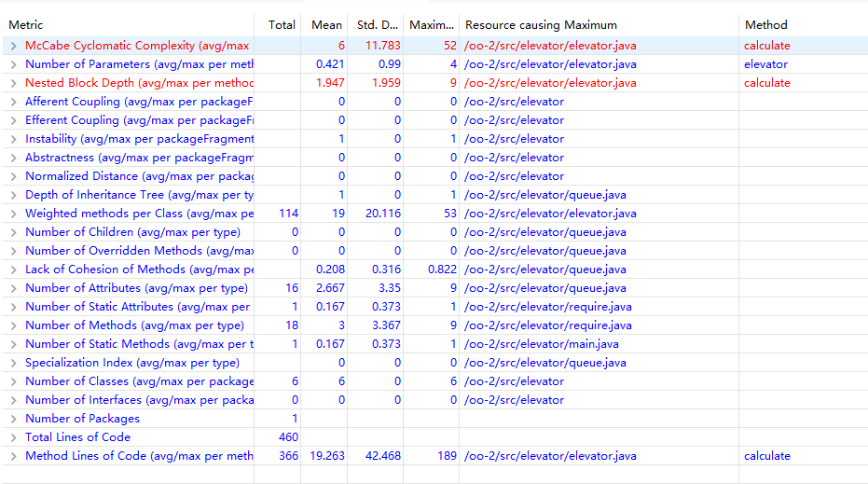Select the Number of Attributes metric row
This screenshot has width=868, height=484.
click(434, 288)
